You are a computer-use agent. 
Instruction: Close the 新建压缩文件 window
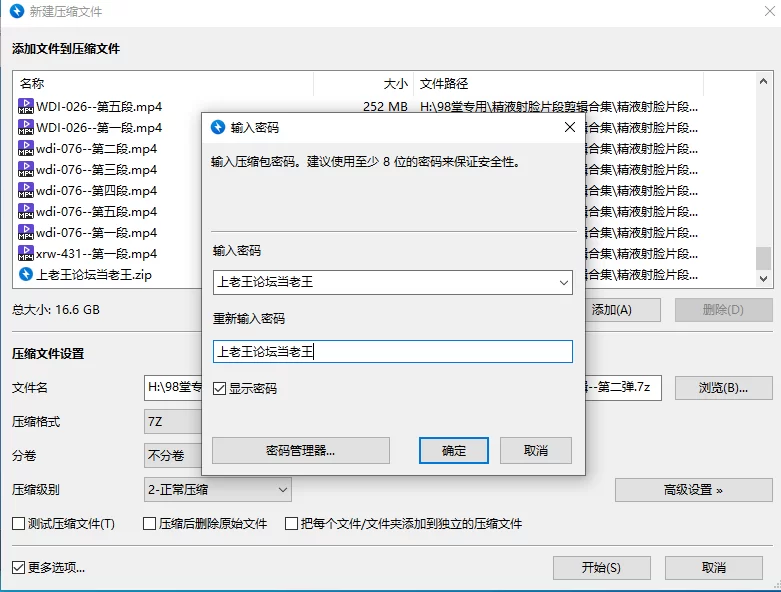(770, 11)
